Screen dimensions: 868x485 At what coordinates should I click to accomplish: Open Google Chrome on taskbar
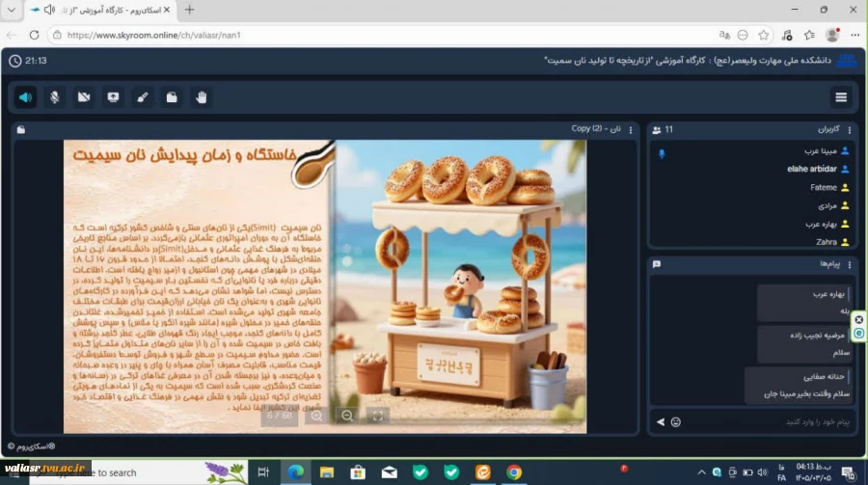point(514,472)
